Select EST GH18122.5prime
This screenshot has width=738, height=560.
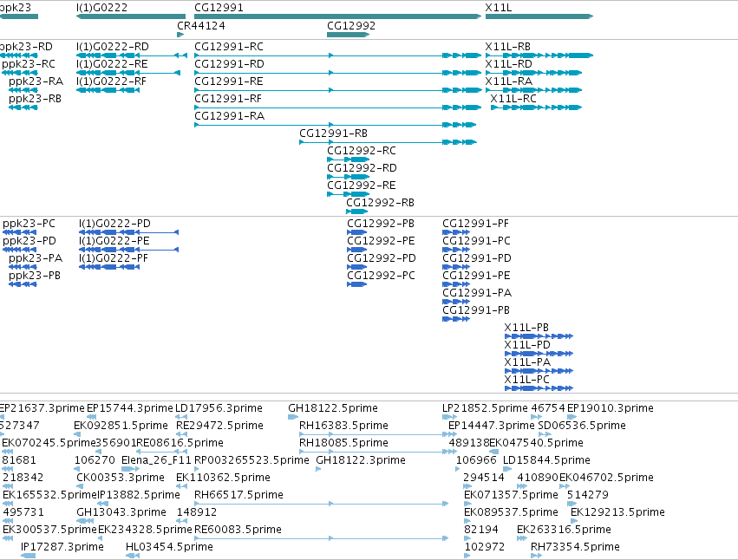293,417
